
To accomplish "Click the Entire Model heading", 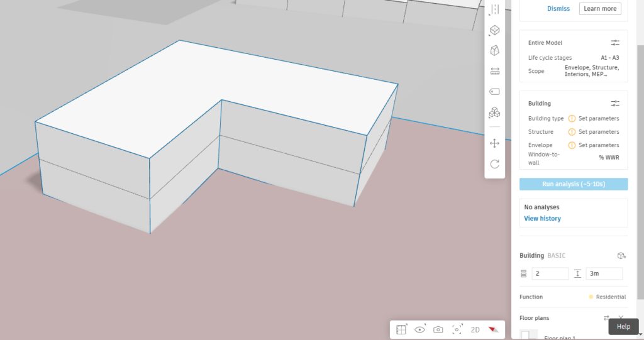I will (x=545, y=43).
